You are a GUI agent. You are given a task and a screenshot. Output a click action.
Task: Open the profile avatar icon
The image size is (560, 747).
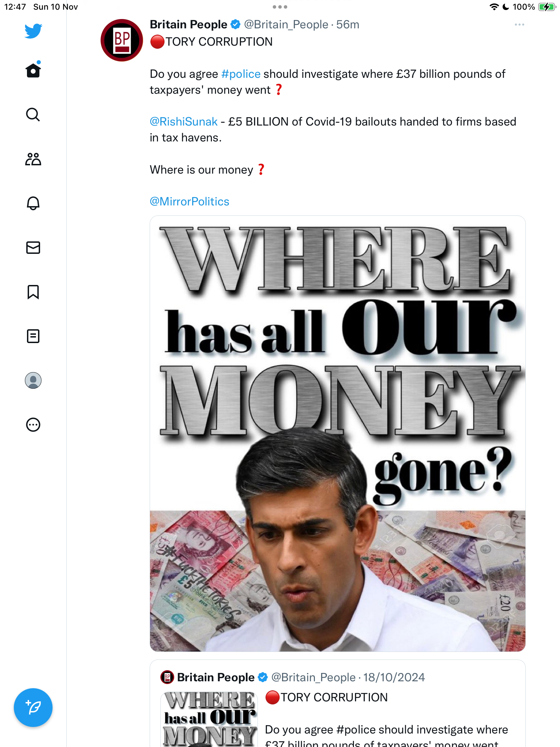point(33,380)
